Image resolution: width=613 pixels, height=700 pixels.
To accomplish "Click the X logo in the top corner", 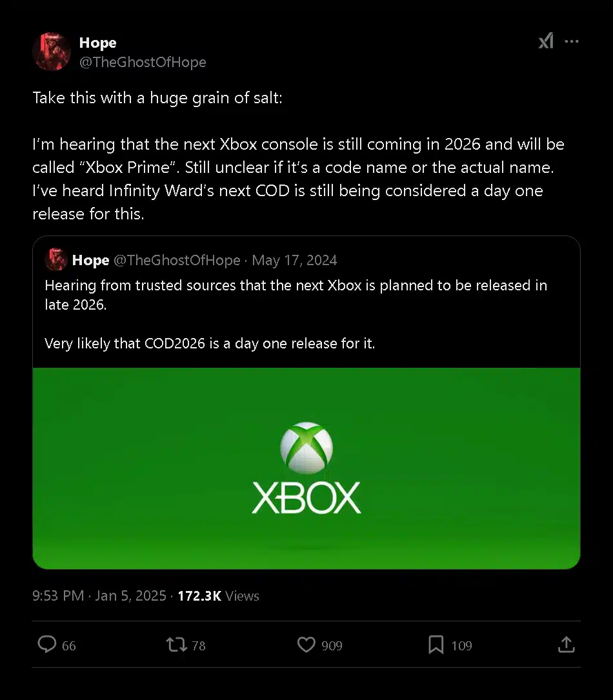I will (546, 41).
